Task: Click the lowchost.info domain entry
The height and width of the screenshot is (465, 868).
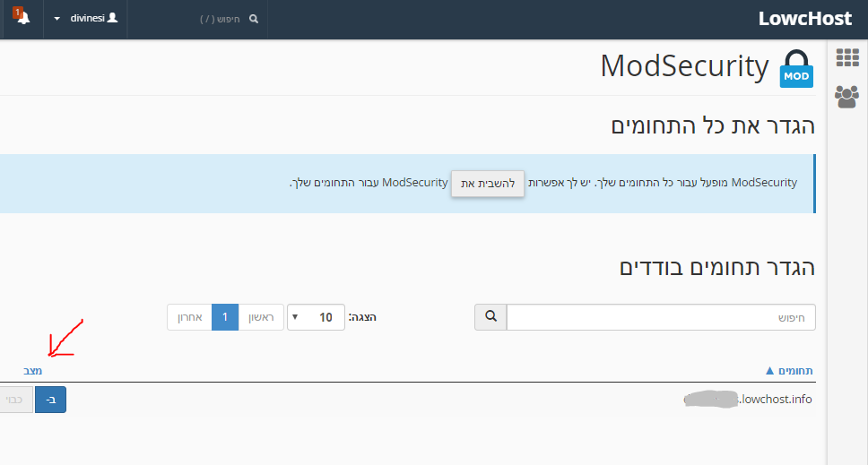Action: (748, 400)
